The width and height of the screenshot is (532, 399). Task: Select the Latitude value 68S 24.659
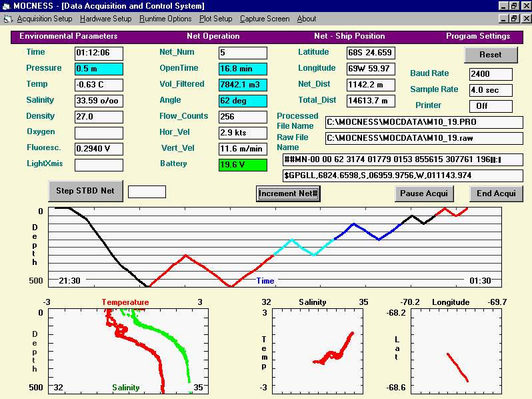(371, 53)
